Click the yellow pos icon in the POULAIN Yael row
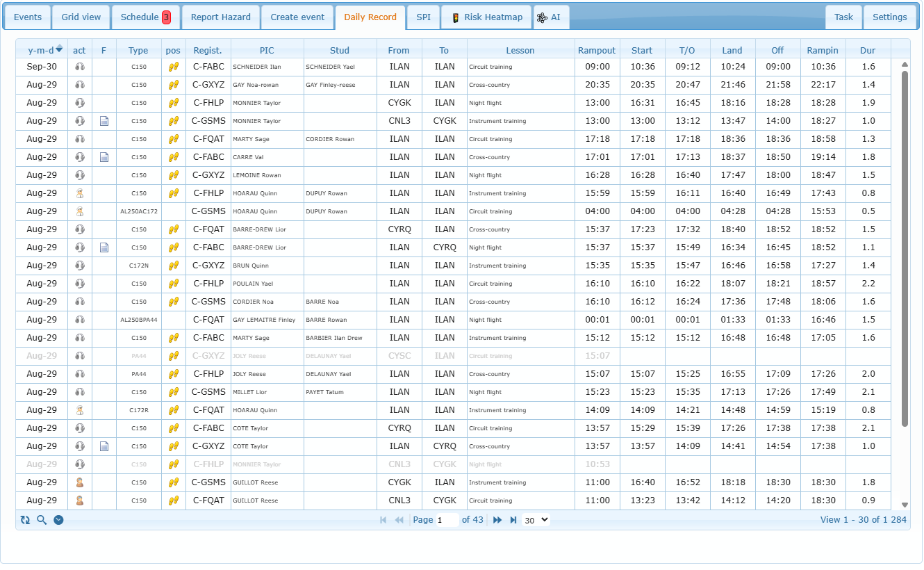924x570 pixels. [174, 284]
